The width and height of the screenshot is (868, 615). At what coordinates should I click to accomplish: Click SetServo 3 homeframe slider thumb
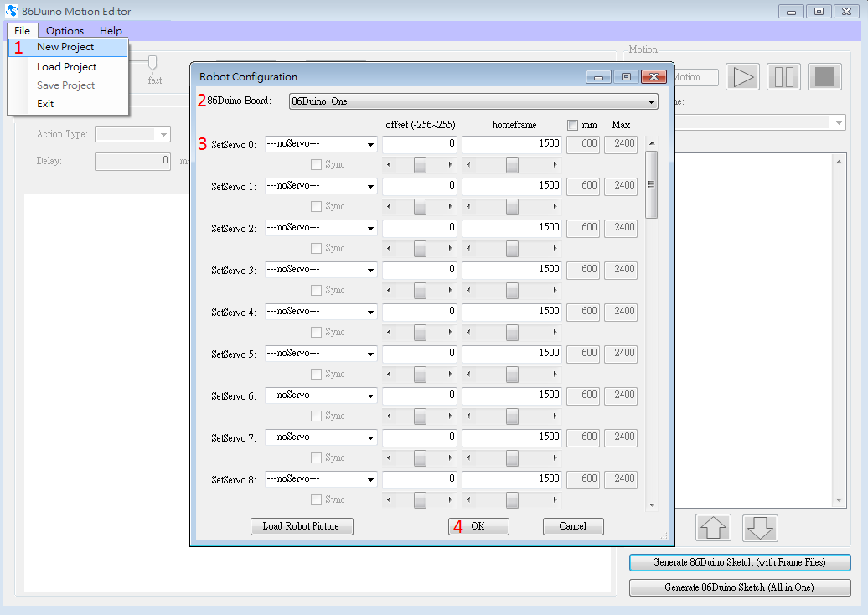[x=512, y=290]
